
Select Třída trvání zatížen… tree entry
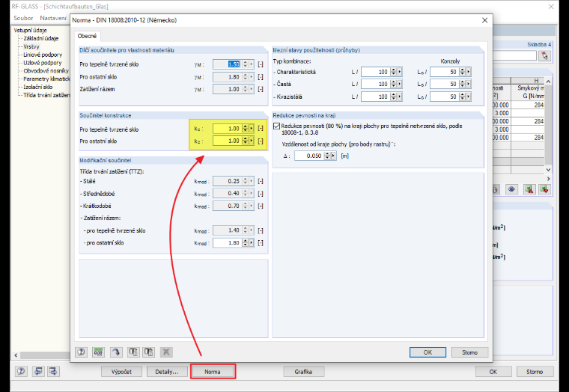[x=46, y=95]
